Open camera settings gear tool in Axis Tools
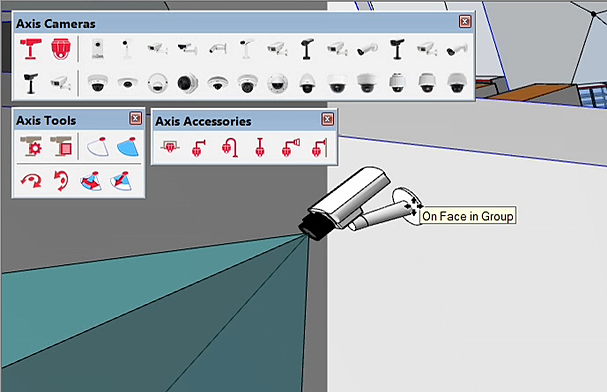The image size is (607, 392). (x=31, y=146)
